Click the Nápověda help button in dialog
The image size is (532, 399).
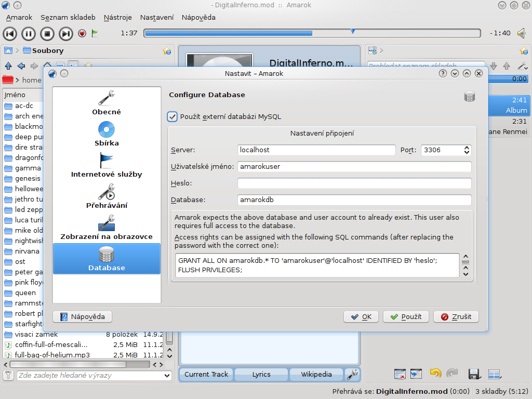pos(83,317)
